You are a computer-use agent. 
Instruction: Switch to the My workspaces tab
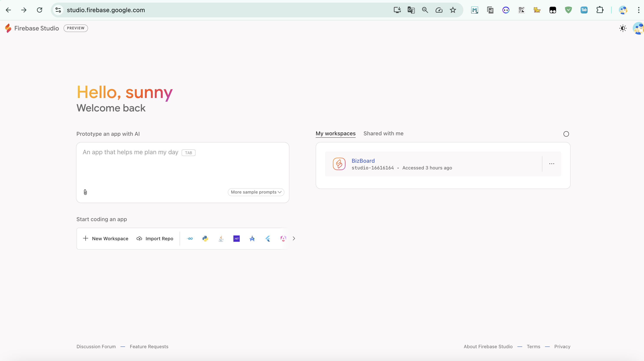[335, 134]
